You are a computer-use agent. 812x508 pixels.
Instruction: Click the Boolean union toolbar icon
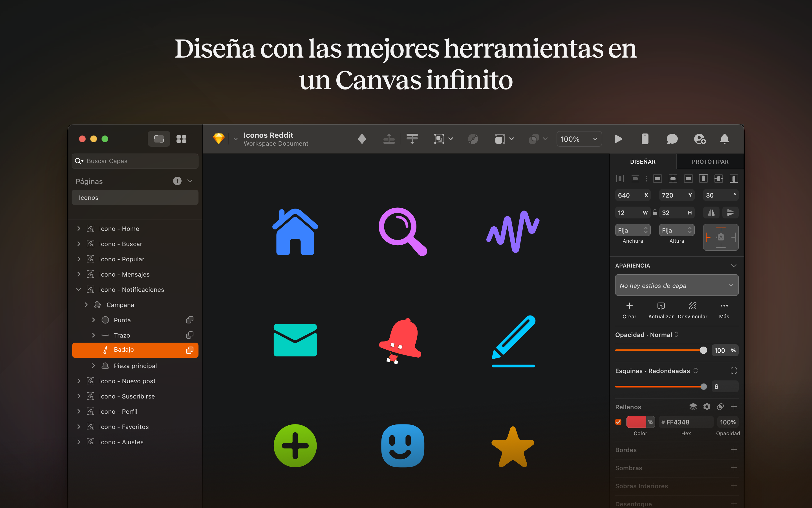tap(534, 139)
